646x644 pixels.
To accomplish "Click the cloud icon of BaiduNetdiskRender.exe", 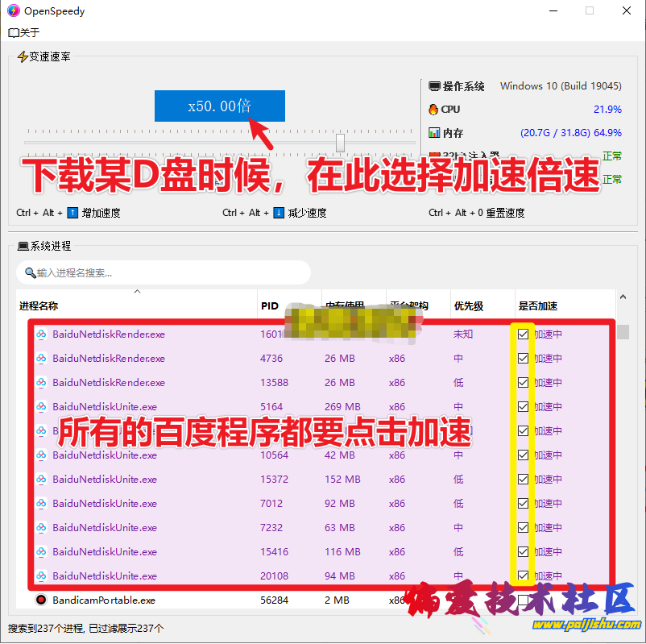I will [x=43, y=334].
